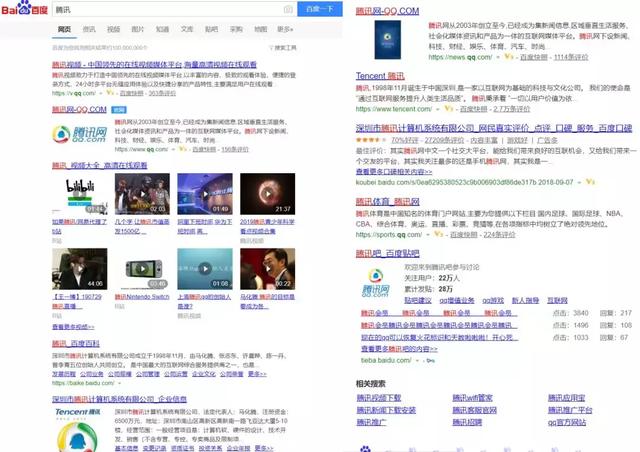Click the 腾讯网 QQ.com logo thumbnail
The width and height of the screenshot is (640, 452).
click(80, 134)
